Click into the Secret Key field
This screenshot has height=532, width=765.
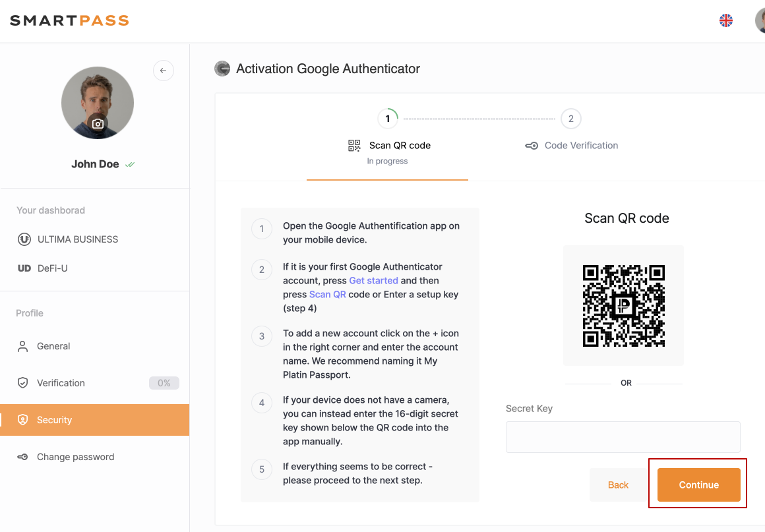(623, 437)
